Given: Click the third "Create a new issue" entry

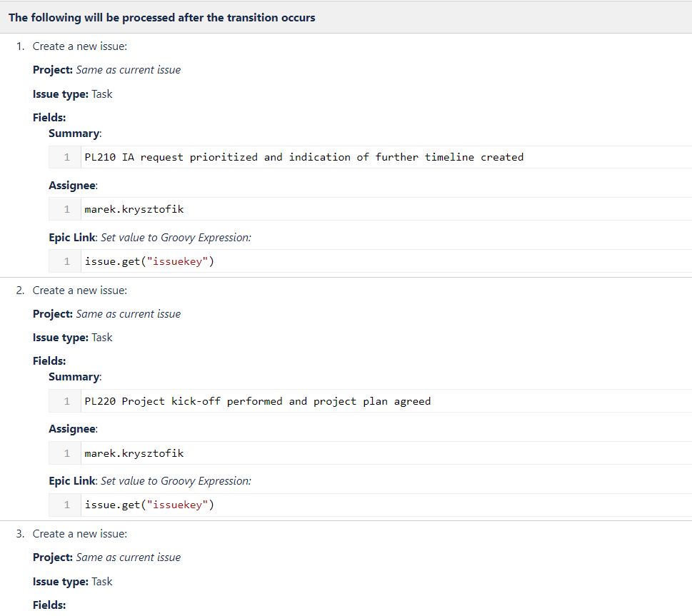Looking at the screenshot, I should (79, 534).
